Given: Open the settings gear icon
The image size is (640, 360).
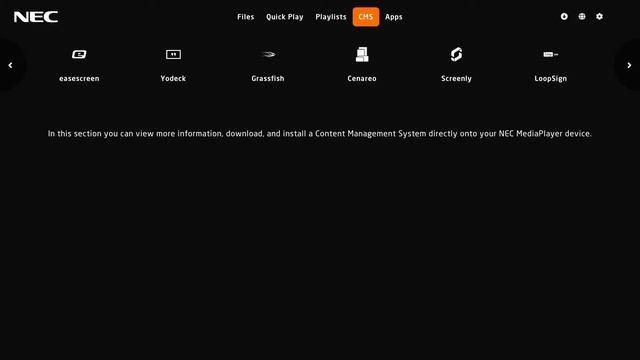Looking at the screenshot, I should click(x=599, y=16).
